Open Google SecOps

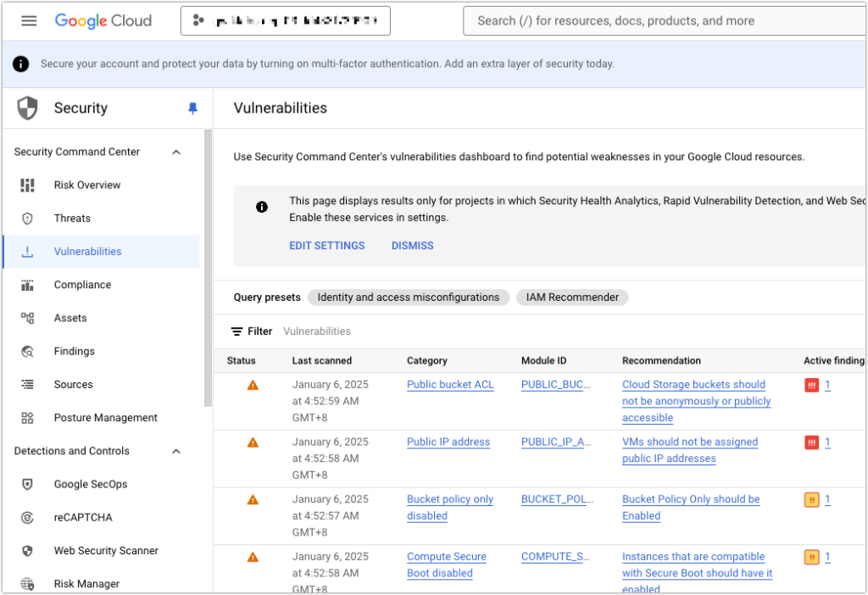tap(91, 484)
